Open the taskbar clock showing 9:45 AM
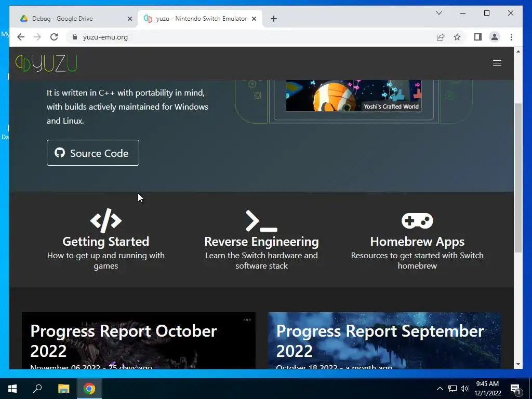Screen dimensions: 532x399 pos(487,389)
